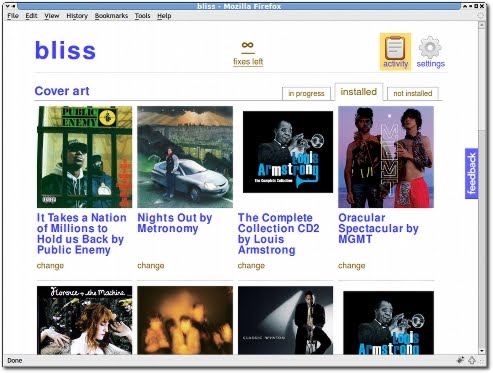Open the activity clipboard icon
The image size is (493, 373).
(x=395, y=48)
